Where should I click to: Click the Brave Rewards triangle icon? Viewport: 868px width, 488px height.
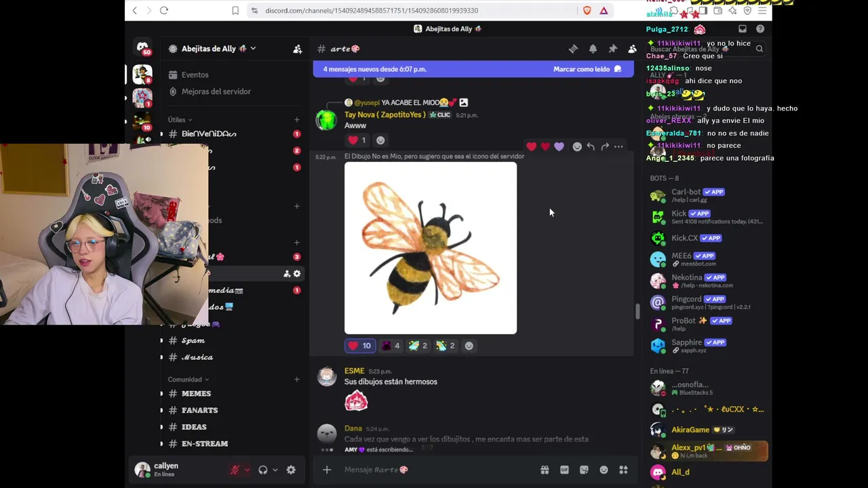[x=604, y=10]
